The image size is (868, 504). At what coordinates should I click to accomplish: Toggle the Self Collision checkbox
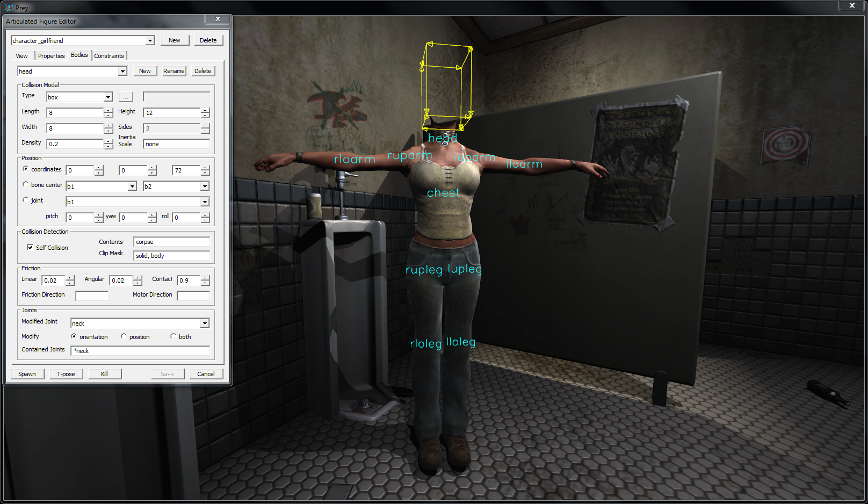click(30, 247)
